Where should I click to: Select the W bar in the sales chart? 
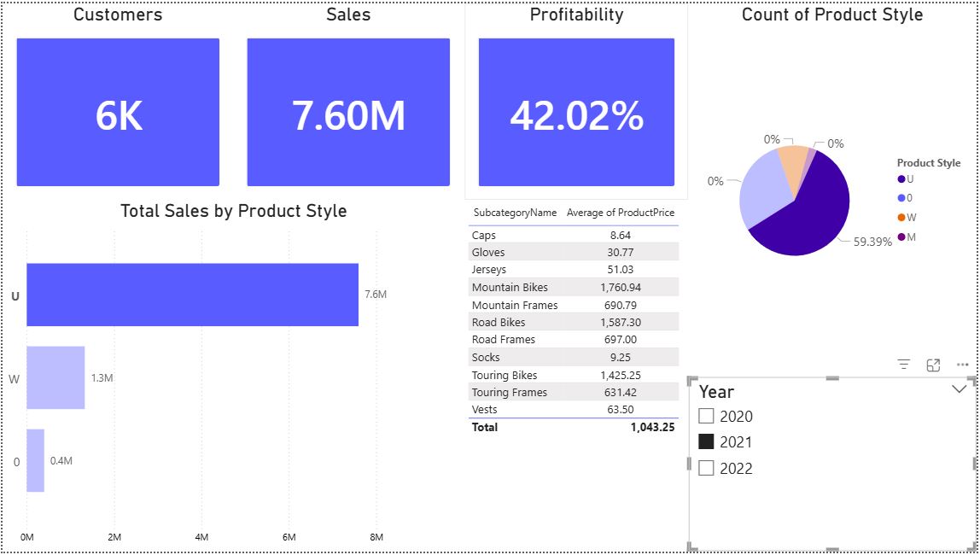[x=55, y=377]
